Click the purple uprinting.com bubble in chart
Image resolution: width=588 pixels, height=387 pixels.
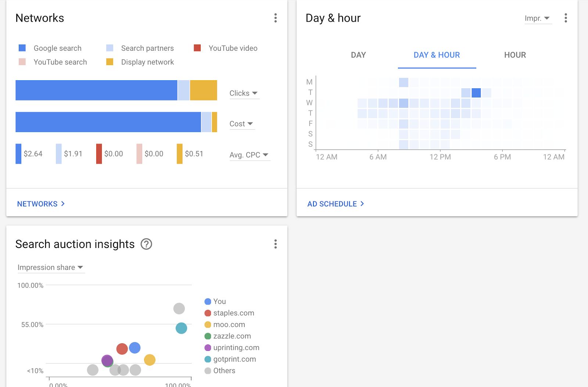point(107,361)
